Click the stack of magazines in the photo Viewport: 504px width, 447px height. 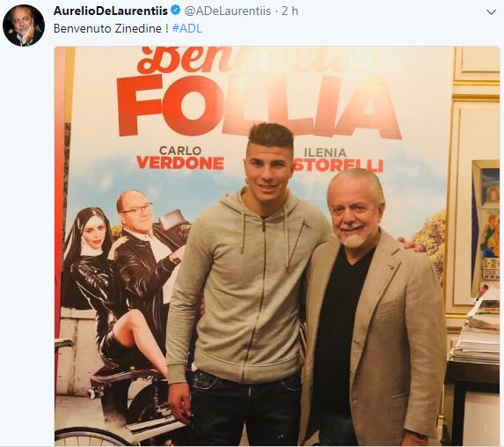478,333
